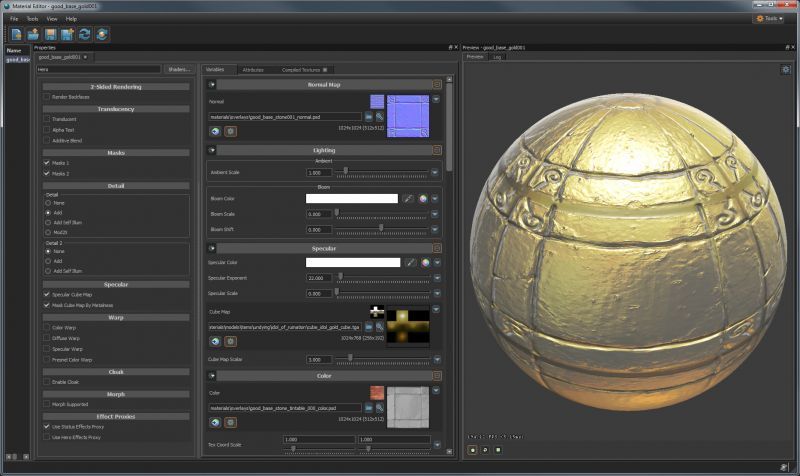Open preview settings gear in viewport
The width and height of the screenshot is (800, 476).
(x=786, y=69)
